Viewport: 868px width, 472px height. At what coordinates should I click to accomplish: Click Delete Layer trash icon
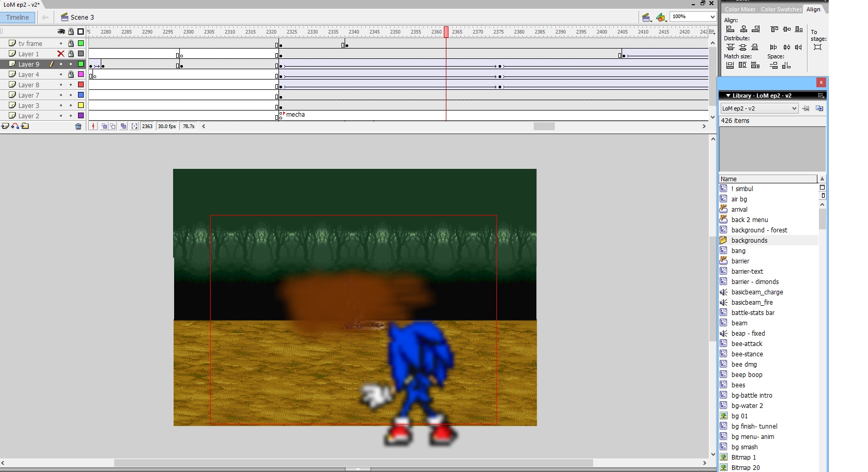pos(79,126)
